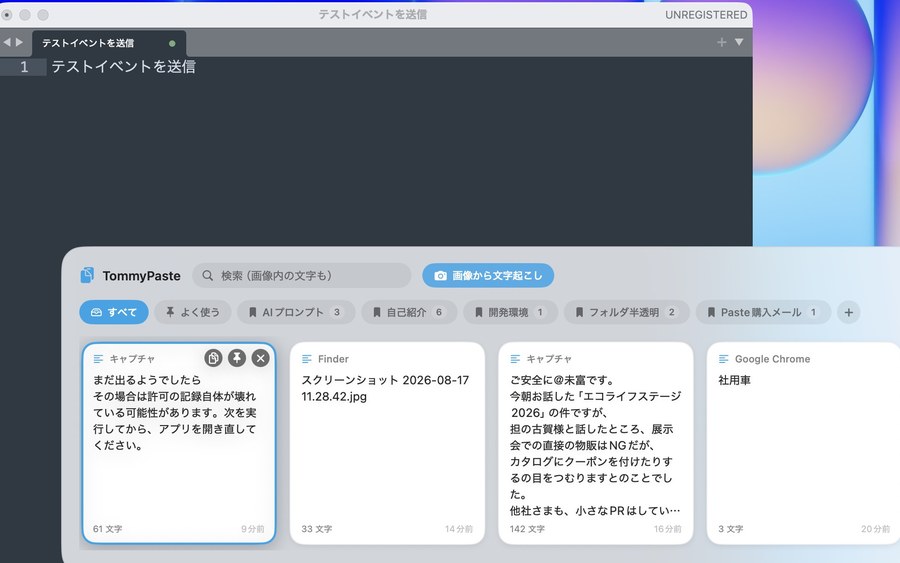This screenshot has width=900, height=563.
Task: Click the 61 文字 character count
Action: (107, 529)
